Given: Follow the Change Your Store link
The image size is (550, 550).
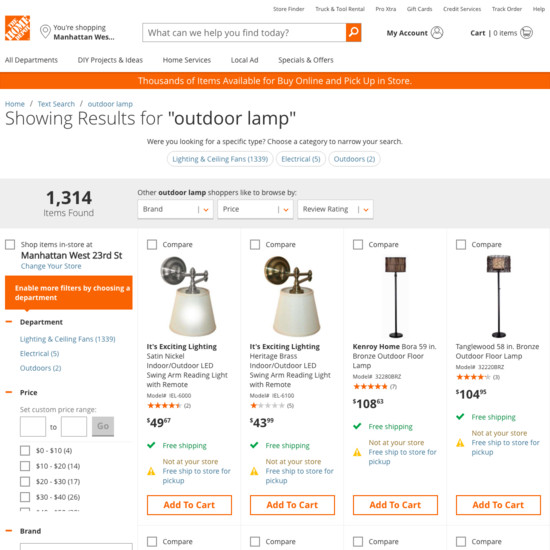Looking at the screenshot, I should point(51,266).
